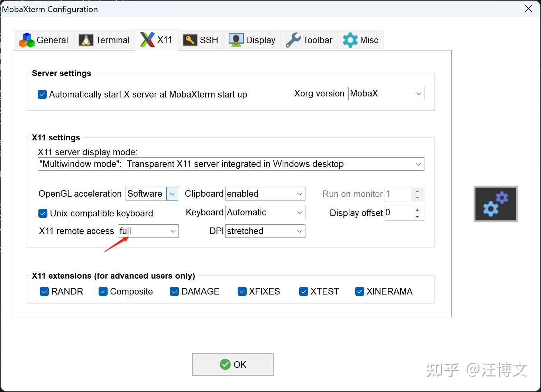541x392 pixels.
Task: Switch to the Display tab
Action: [252, 39]
